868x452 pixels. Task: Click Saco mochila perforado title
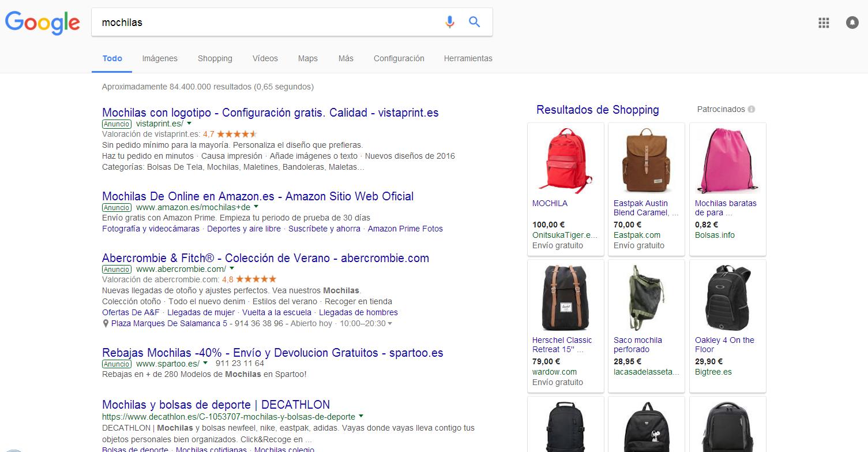coord(638,345)
